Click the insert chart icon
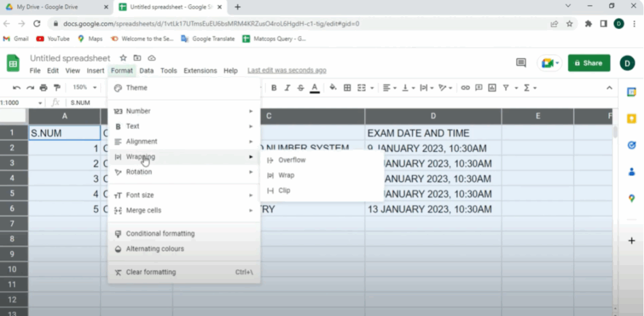Screen dimensions: 644x316 coord(492,88)
